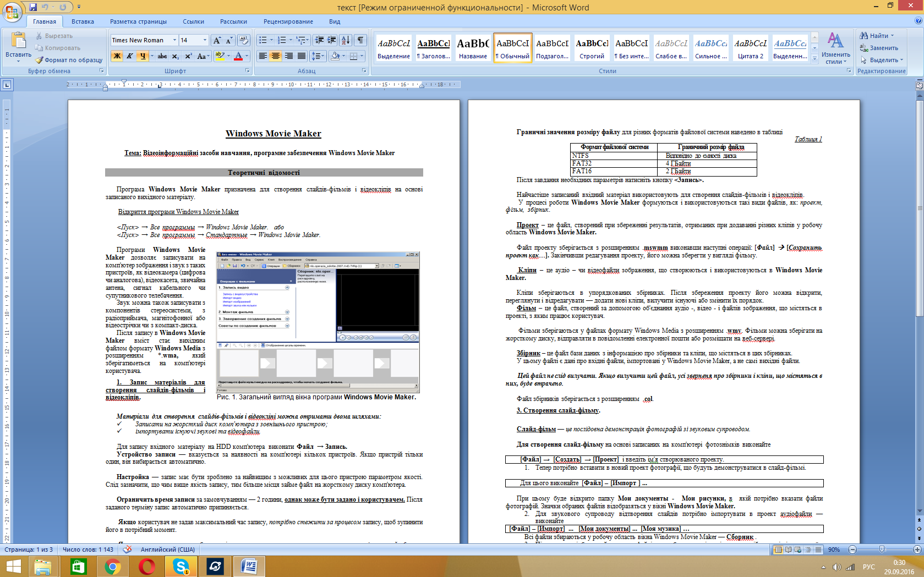924x577 pixels.
Task: Open line spacing options dropdown
Action: (x=318, y=56)
